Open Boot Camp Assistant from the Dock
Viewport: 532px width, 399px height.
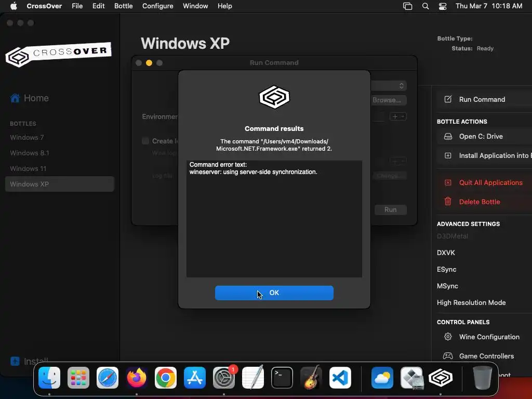click(x=411, y=378)
